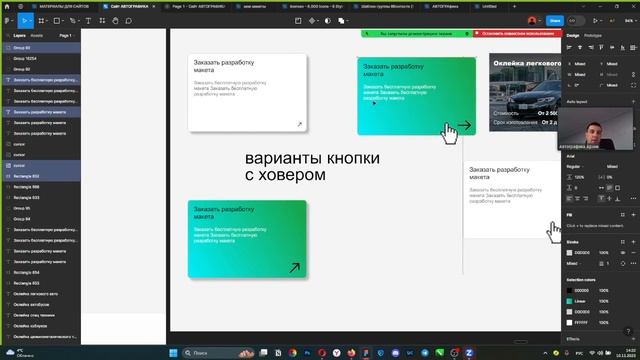Click the white Заказать разработку макета card
This screenshot has height=360, width=640.
247,93
